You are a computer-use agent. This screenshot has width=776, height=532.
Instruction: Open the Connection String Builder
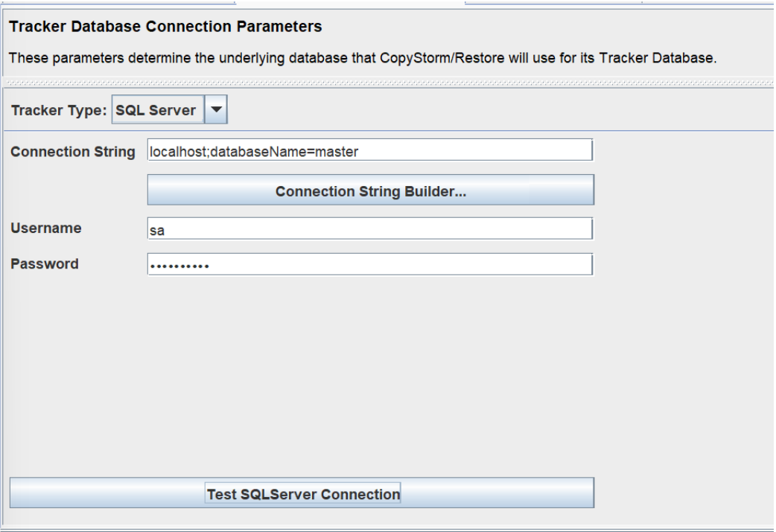371,190
